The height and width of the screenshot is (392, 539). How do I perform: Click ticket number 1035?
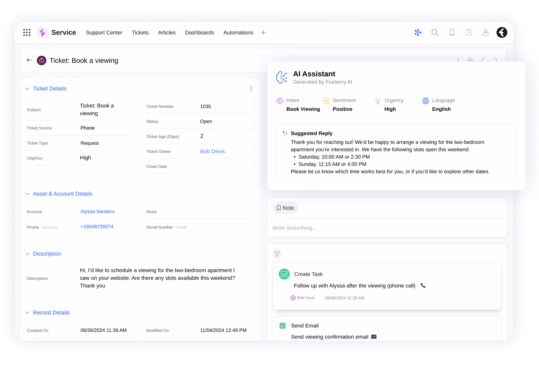[x=205, y=106]
